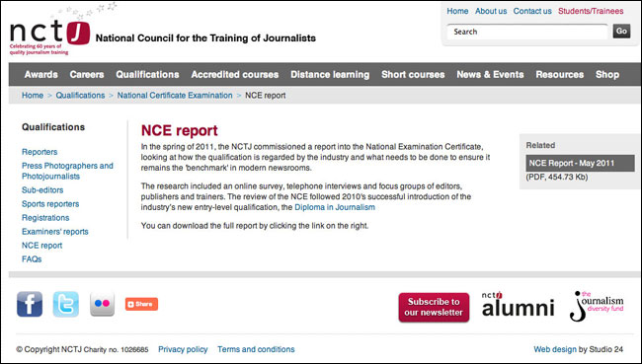Open the Sports reporters link
This screenshot has height=364, width=642.
50,204
